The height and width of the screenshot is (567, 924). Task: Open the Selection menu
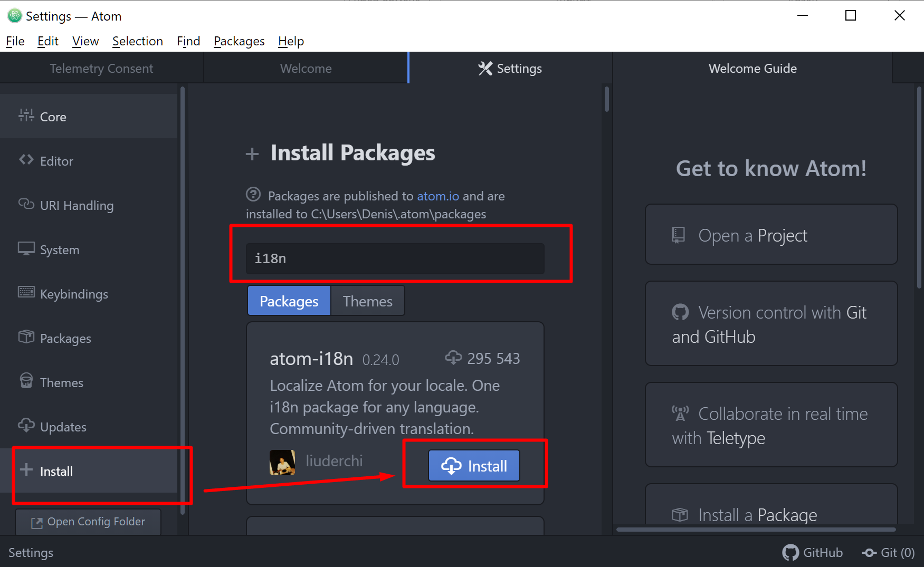pyautogui.click(x=138, y=41)
